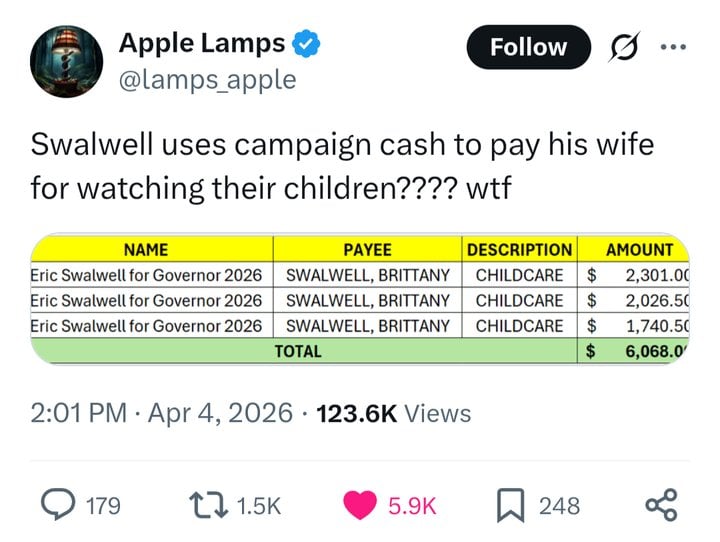The height and width of the screenshot is (542, 720).
Task: Click the 2:01 PM timestamp
Action: (80, 413)
